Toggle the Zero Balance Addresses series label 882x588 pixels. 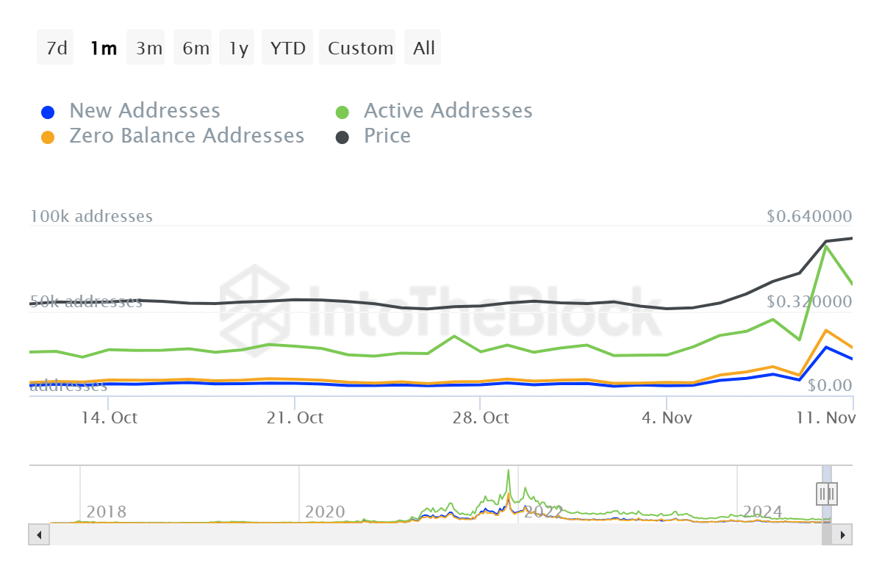[x=187, y=136]
